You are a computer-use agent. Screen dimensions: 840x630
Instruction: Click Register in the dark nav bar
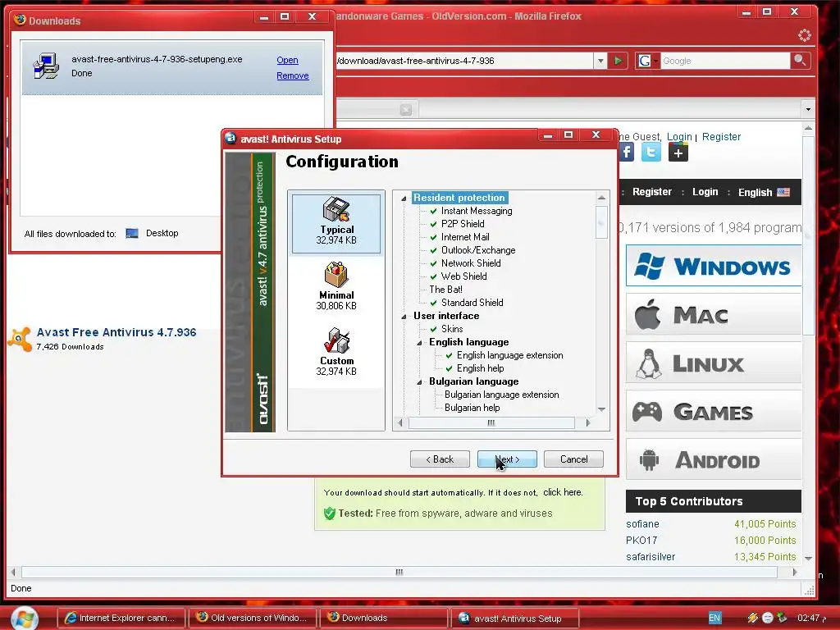pos(651,192)
